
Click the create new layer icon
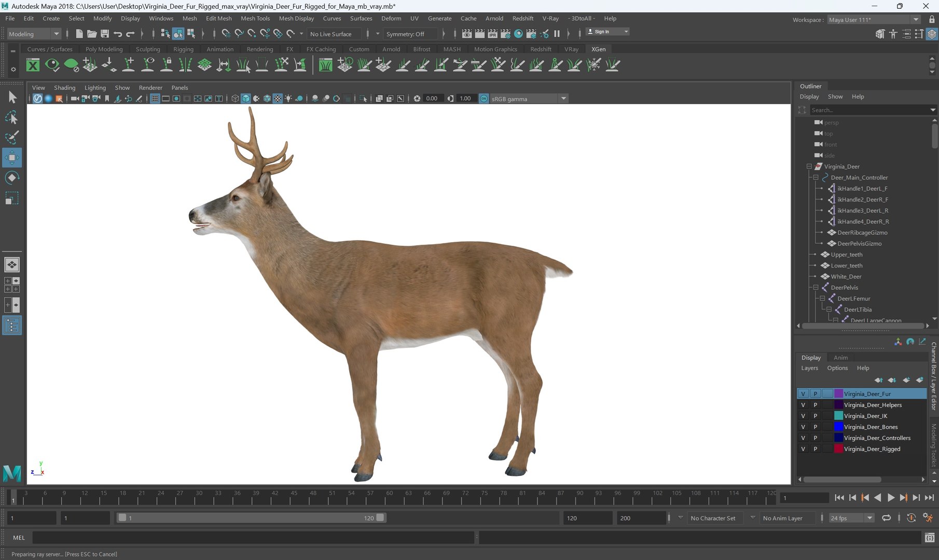coord(906,380)
